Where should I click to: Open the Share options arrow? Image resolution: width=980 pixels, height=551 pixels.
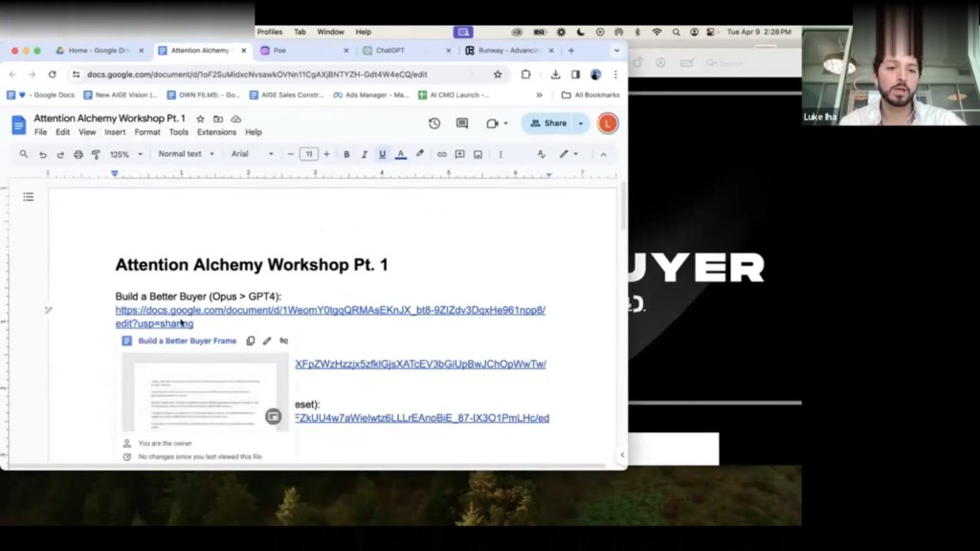tap(581, 123)
